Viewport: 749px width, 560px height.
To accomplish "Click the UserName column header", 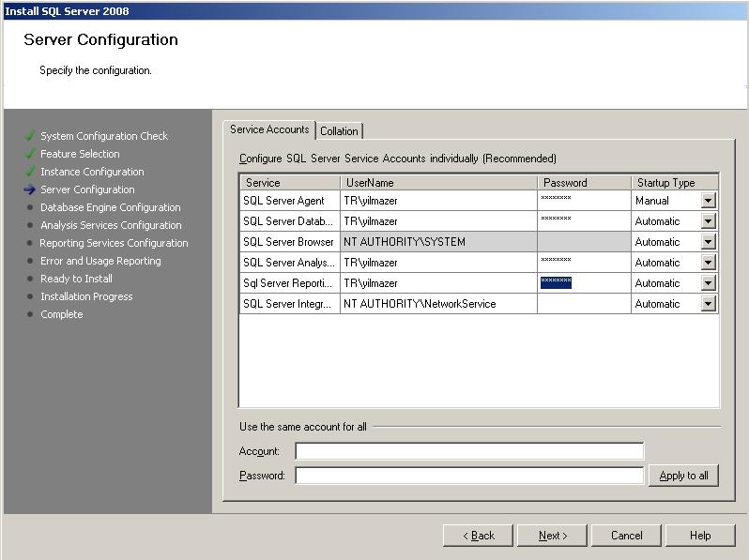I will (438, 183).
